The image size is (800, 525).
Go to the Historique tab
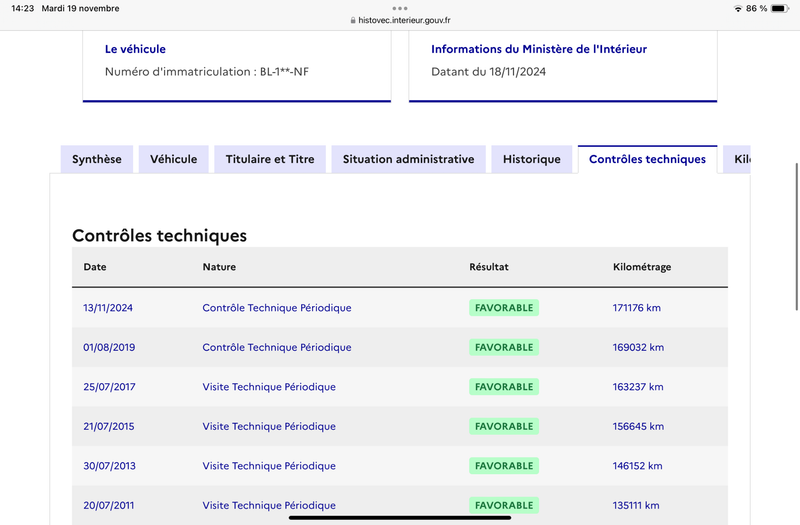532,159
